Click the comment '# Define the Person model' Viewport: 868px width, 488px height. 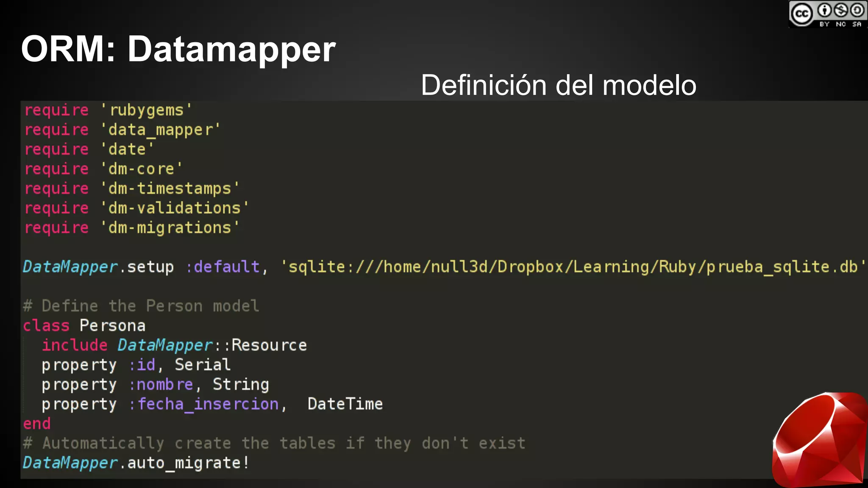pos(141,306)
